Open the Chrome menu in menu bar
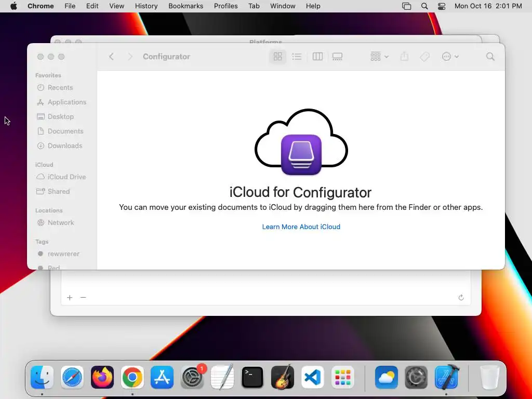The height and width of the screenshot is (399, 532). click(41, 6)
